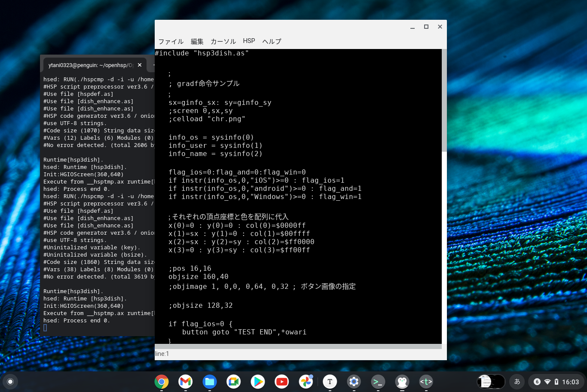Open the screenshot preview thumbnail in shelf
587x392 pixels.
(x=491, y=382)
